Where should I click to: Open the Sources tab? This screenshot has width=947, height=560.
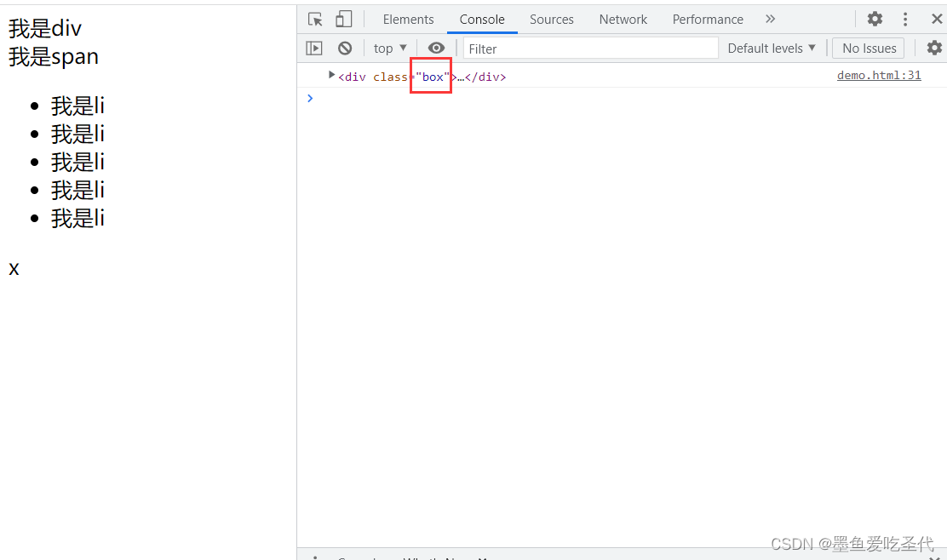point(551,20)
